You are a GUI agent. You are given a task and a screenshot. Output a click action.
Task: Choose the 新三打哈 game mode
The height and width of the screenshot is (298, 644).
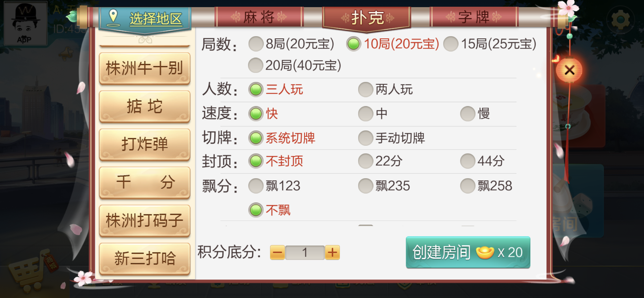pyautogui.click(x=144, y=259)
